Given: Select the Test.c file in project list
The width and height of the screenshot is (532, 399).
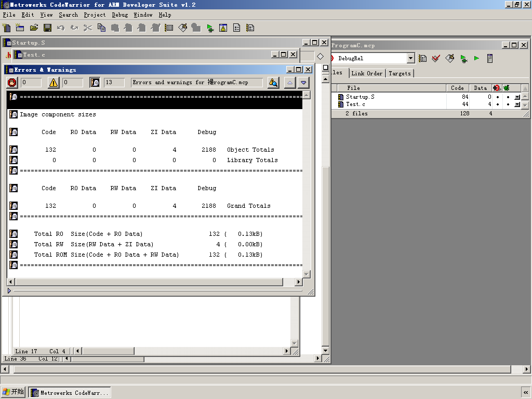Looking at the screenshot, I should 355,104.
